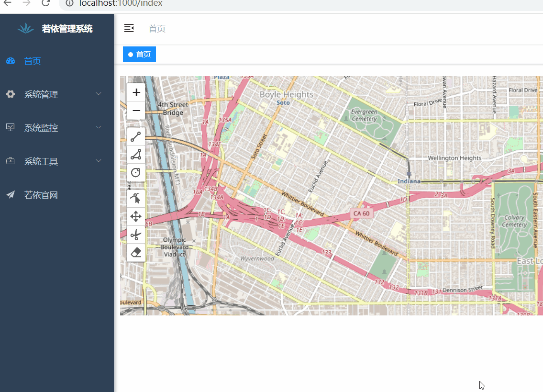Click the Evergreen Cemetery label on map

pos(364,115)
